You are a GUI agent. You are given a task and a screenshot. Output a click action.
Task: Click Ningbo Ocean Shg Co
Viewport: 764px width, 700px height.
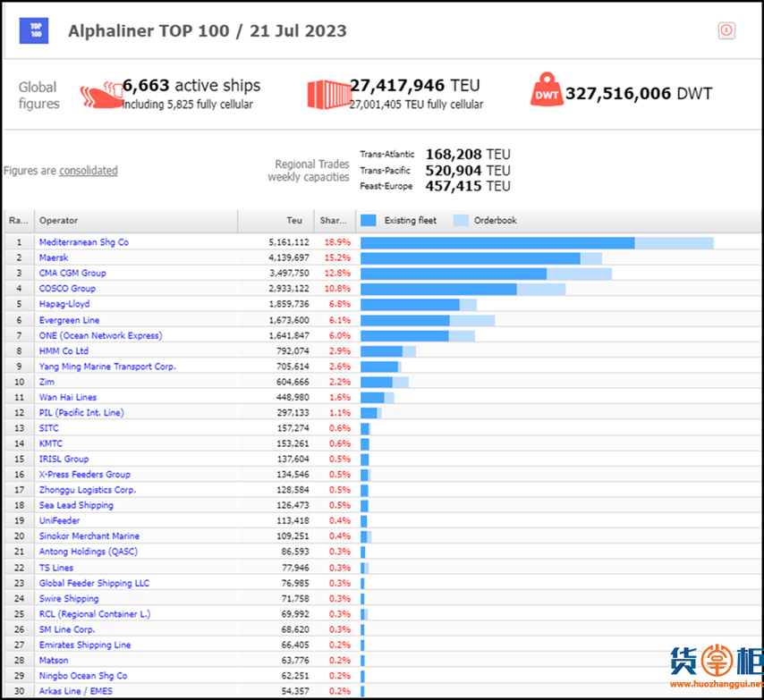(83, 676)
